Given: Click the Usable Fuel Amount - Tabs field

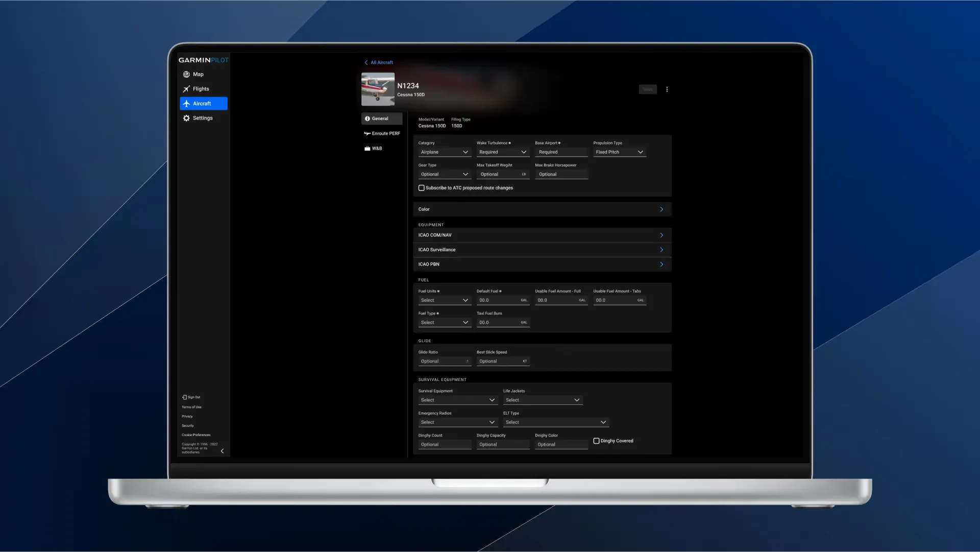Looking at the screenshot, I should click(620, 300).
